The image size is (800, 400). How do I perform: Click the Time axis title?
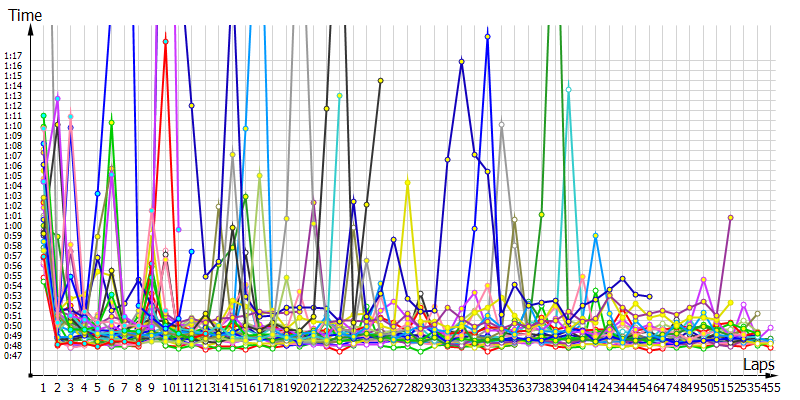point(25,16)
